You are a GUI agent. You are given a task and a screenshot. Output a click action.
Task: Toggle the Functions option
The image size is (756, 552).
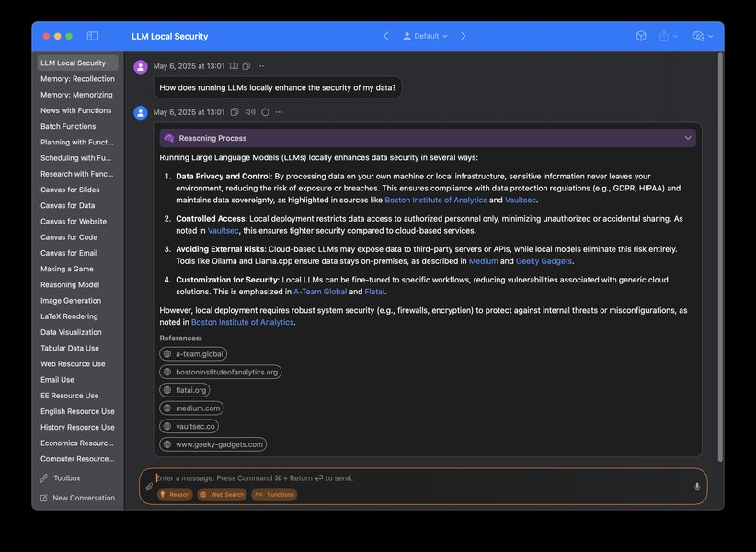274,495
